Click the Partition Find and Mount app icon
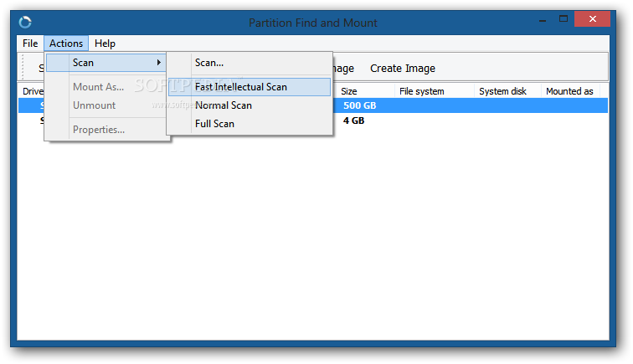The image size is (633, 364). click(25, 23)
